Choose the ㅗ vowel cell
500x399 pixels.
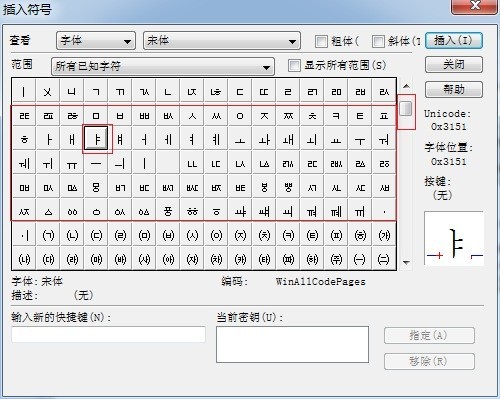[x=240, y=140]
